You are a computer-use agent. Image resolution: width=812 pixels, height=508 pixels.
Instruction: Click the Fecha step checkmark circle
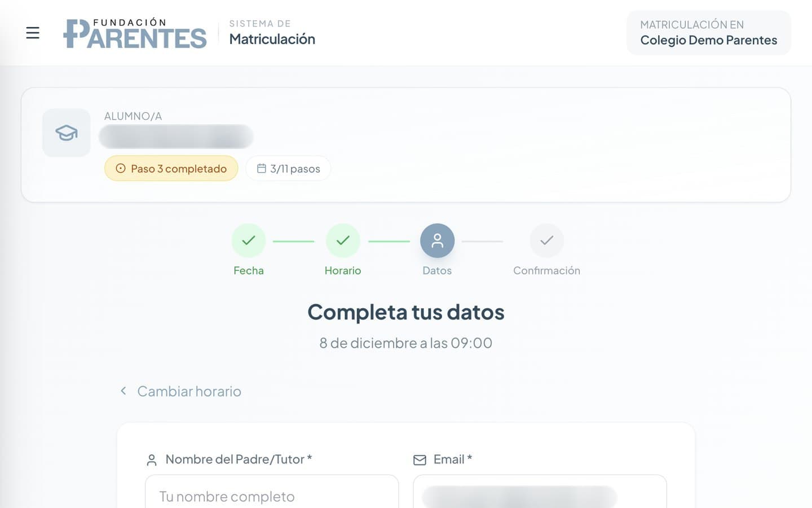(x=249, y=240)
